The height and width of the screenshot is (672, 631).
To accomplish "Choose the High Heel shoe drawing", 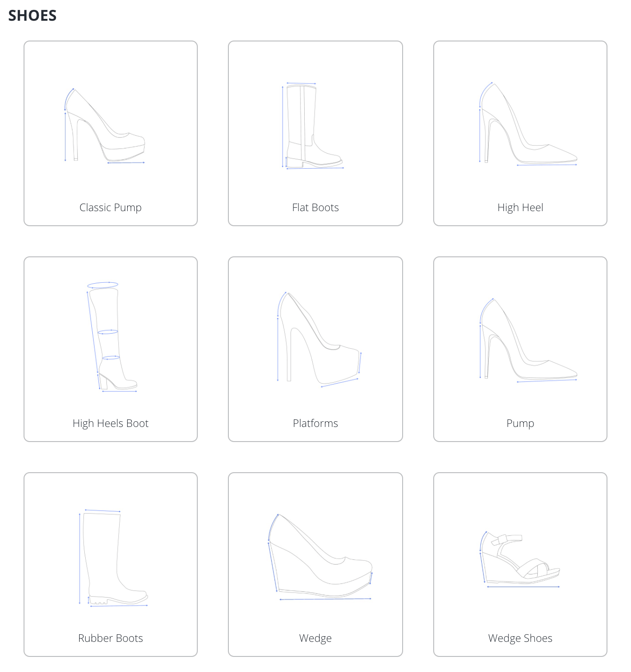I will (x=528, y=124).
